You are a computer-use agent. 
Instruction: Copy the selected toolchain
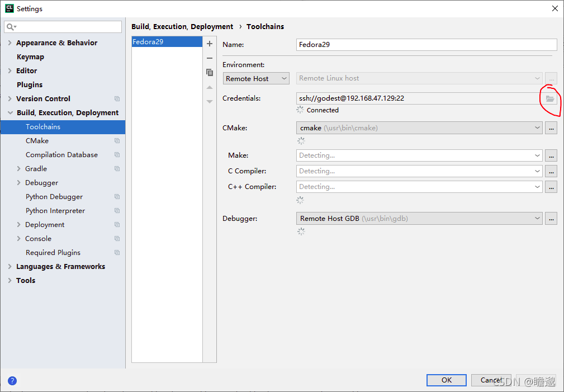tap(210, 72)
